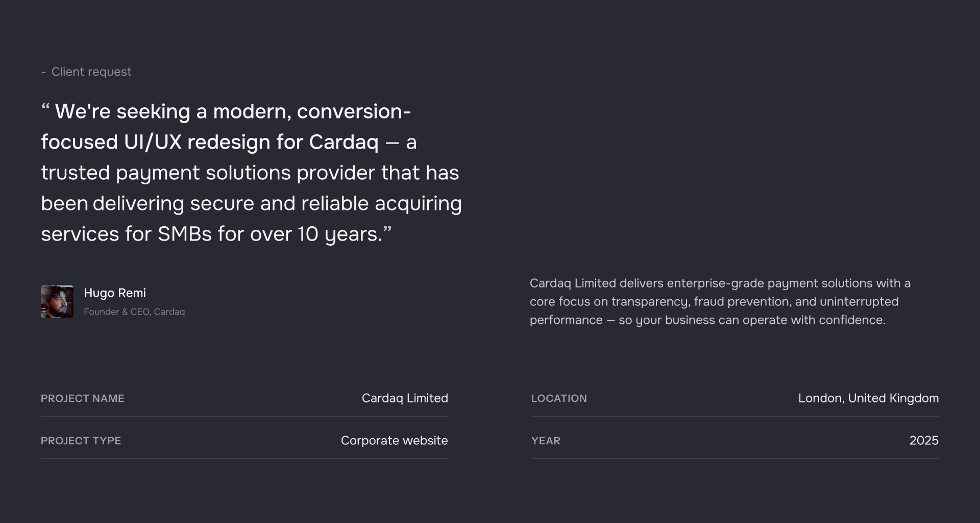Click Hugo Remi's avatar photo
Viewport: 980px width, 523px height.
[x=57, y=301]
